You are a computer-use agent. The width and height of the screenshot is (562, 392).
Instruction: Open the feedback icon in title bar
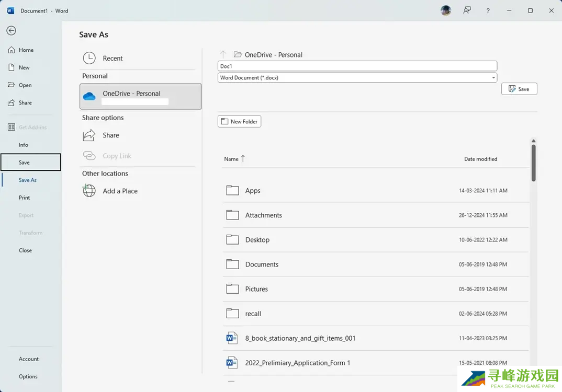467,10
